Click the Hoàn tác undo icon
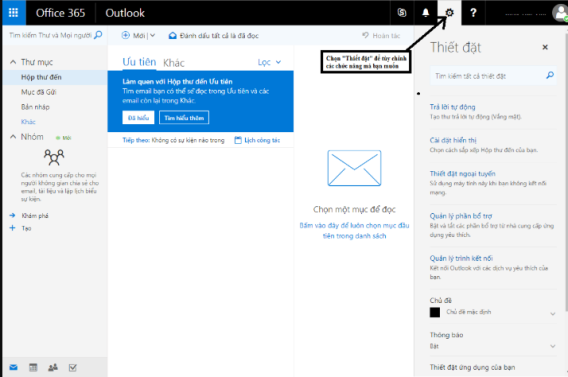This screenshot has height=377, width=568. 365,35
